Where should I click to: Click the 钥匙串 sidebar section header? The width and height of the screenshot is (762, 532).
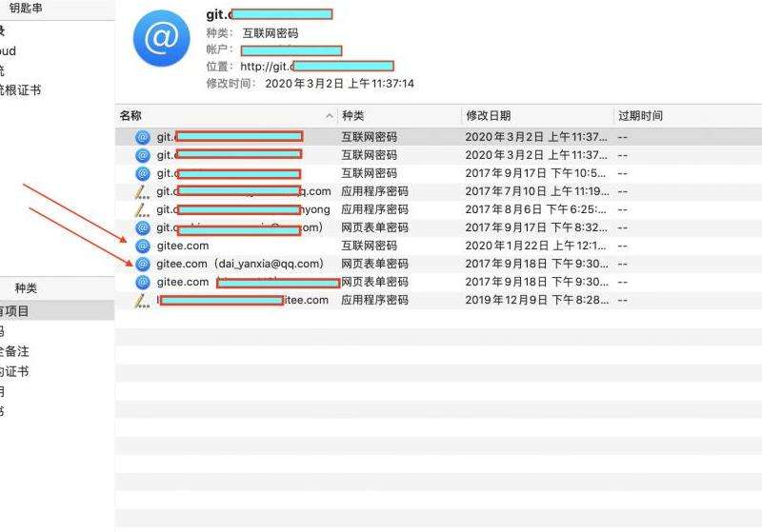(x=26, y=9)
